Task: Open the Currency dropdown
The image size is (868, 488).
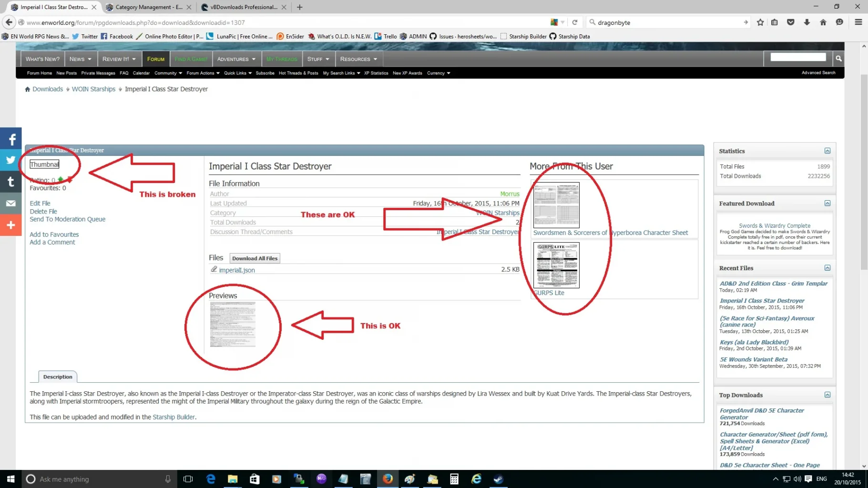Action: click(x=439, y=73)
